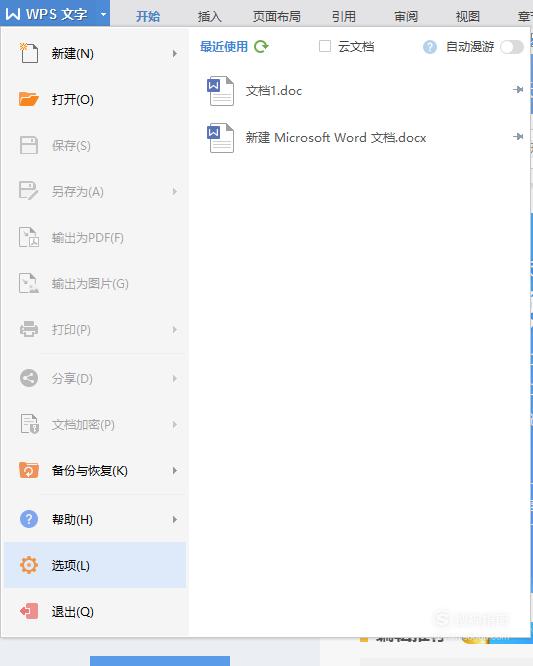Switch to the 页面布局 ribbon tab
This screenshot has height=666, width=533.
(x=276, y=17)
